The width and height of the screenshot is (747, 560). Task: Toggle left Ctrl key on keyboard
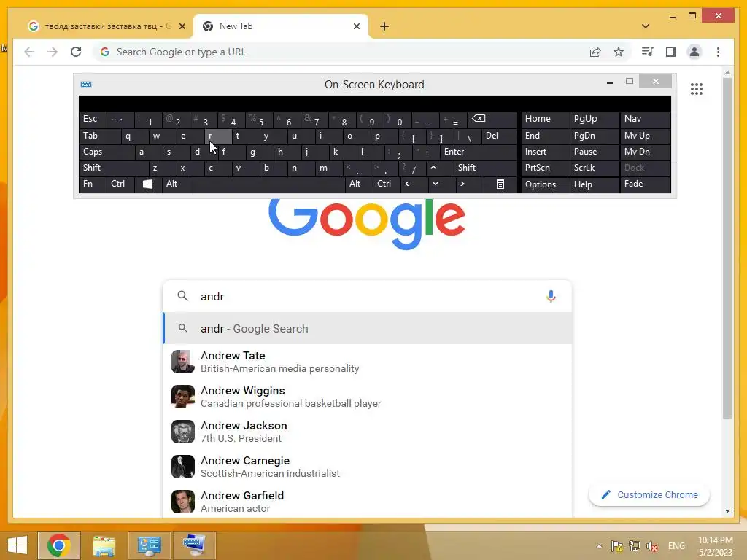coord(120,184)
